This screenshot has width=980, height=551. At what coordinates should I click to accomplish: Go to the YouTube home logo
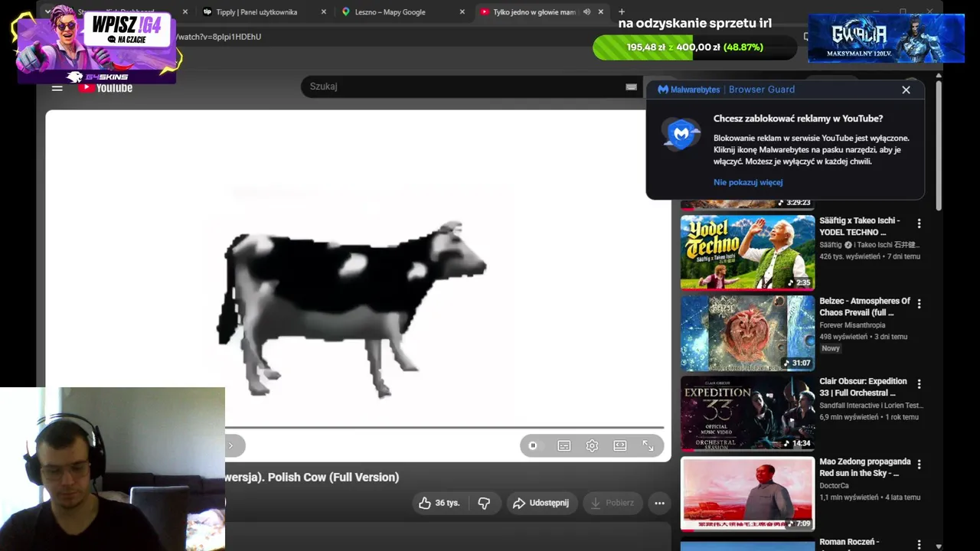(106, 88)
